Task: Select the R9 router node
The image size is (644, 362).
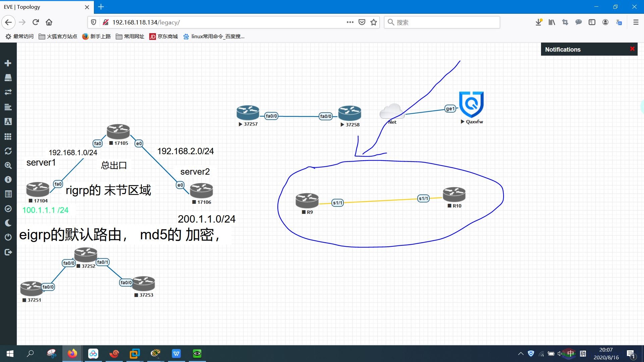Action: pyautogui.click(x=307, y=201)
